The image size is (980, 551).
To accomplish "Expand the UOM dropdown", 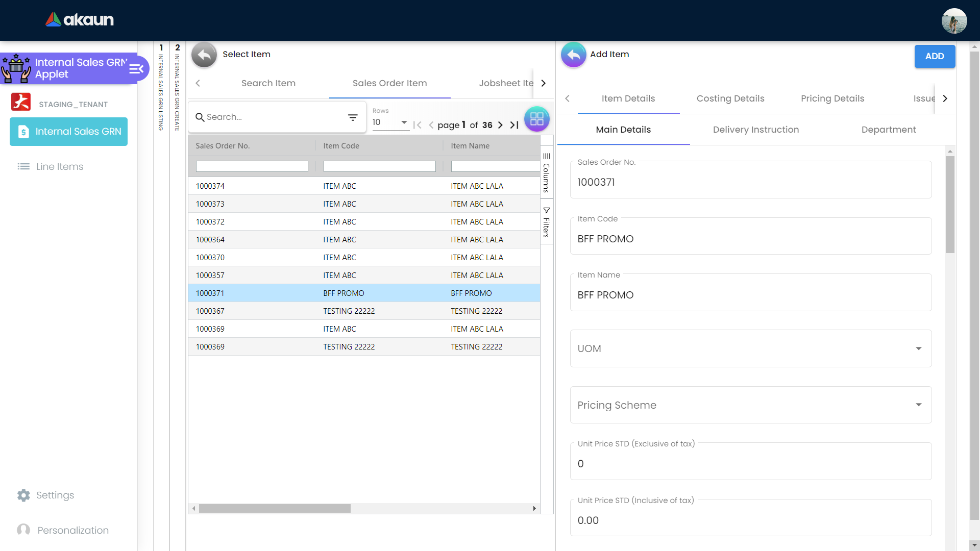I will click(x=750, y=348).
